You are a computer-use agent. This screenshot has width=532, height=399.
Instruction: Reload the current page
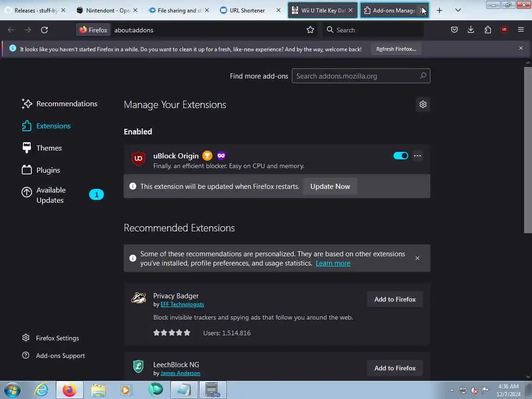click(44, 30)
